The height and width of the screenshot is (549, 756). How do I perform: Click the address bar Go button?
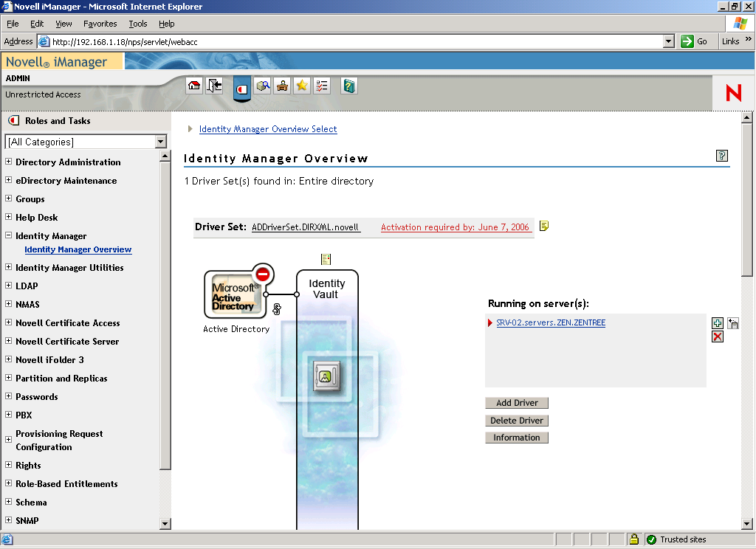pyautogui.click(x=692, y=41)
